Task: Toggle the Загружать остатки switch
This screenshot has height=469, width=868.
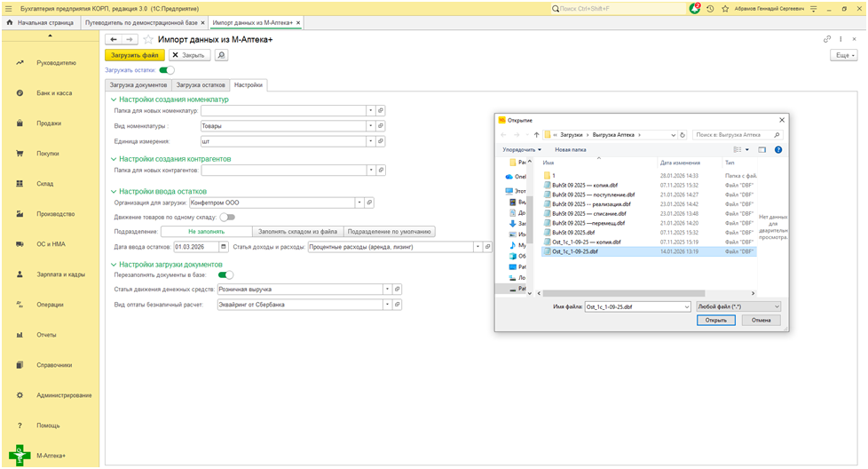Action: tap(167, 69)
